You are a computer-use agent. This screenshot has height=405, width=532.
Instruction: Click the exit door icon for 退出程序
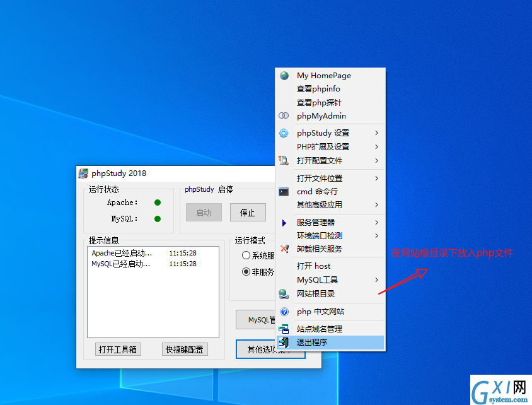pos(284,342)
